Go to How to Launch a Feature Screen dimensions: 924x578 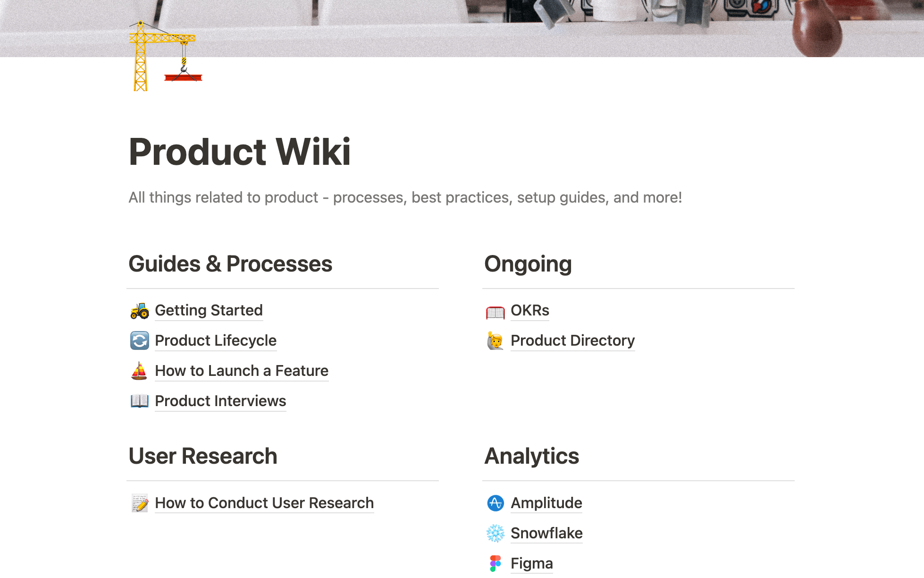tap(242, 371)
